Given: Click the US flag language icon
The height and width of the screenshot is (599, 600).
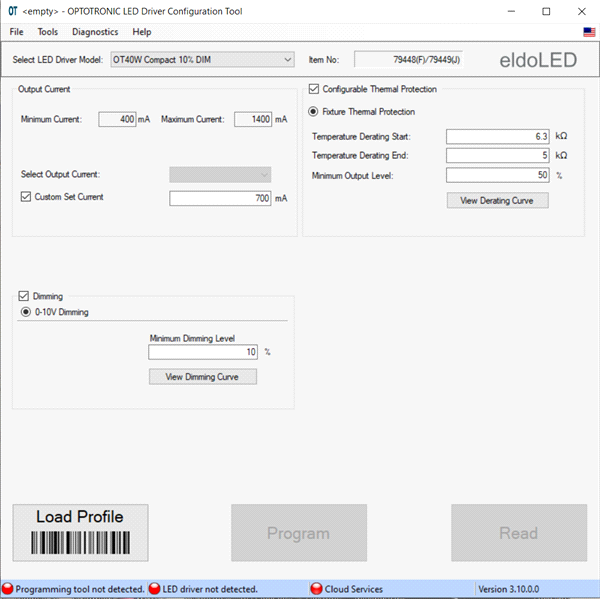Looking at the screenshot, I should click(x=589, y=32).
